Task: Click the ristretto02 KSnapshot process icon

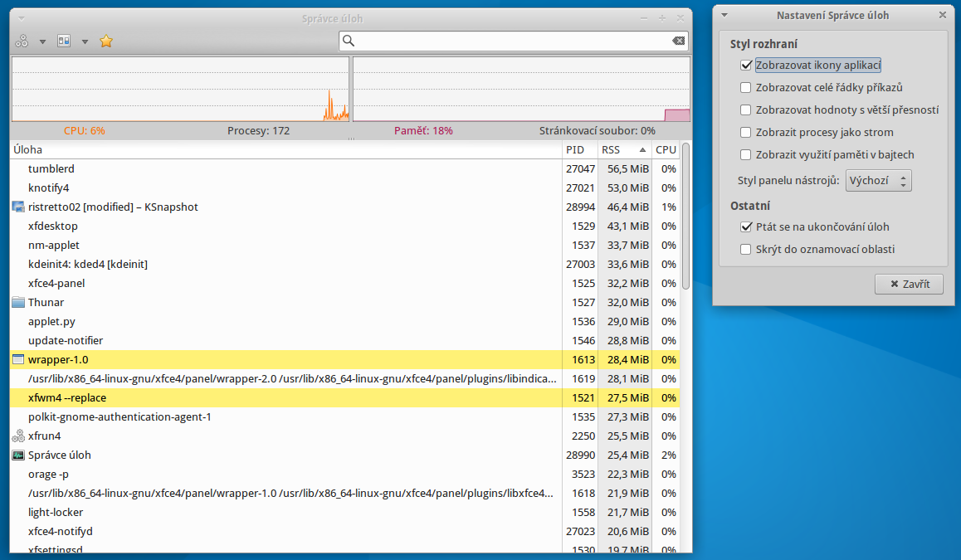Action: (18, 207)
